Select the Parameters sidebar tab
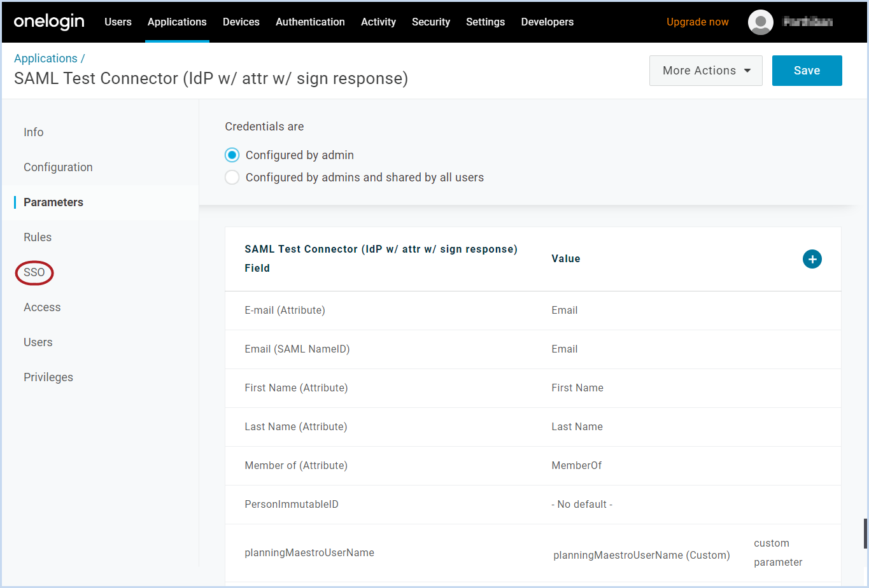 pyautogui.click(x=53, y=202)
